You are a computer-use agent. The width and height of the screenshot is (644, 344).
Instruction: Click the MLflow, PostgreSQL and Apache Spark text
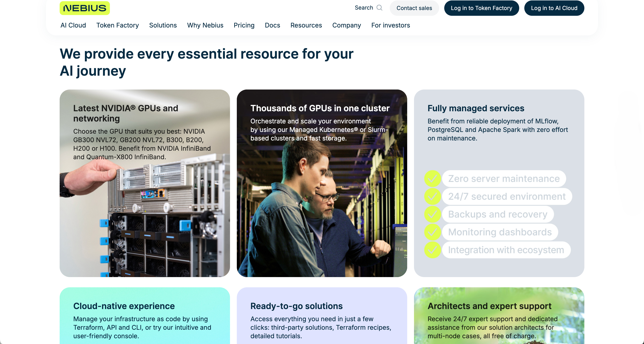[497, 130]
